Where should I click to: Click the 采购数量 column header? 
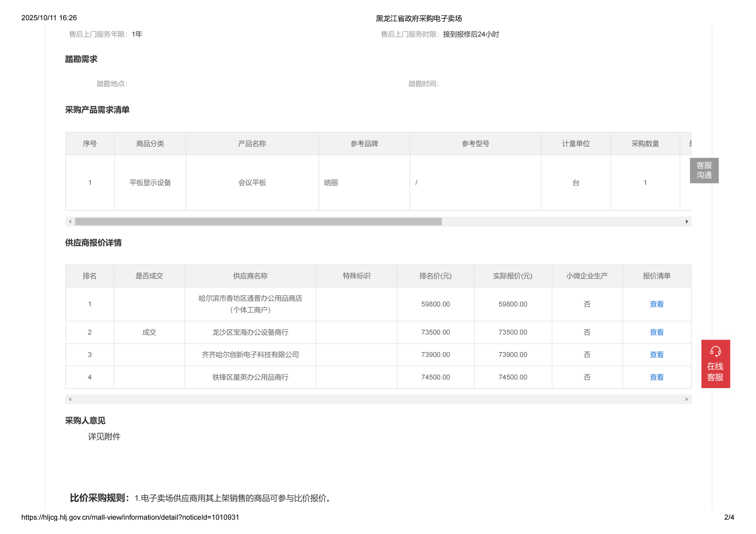645,144
